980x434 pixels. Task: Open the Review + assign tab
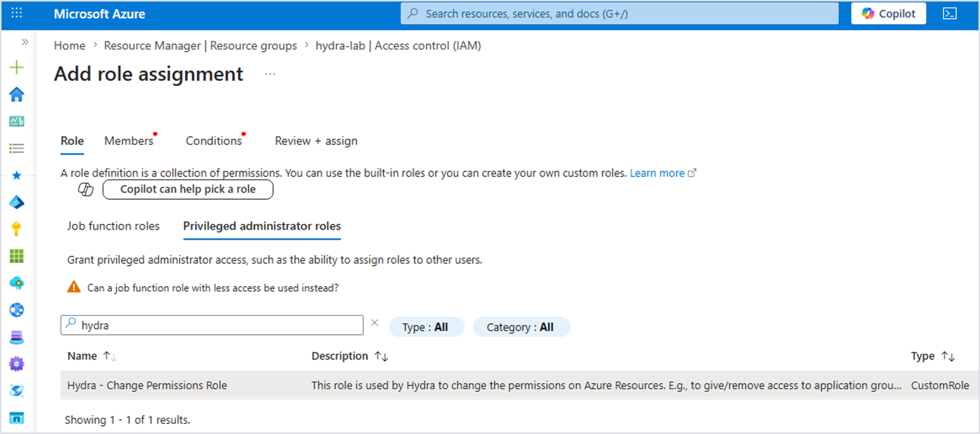(316, 141)
